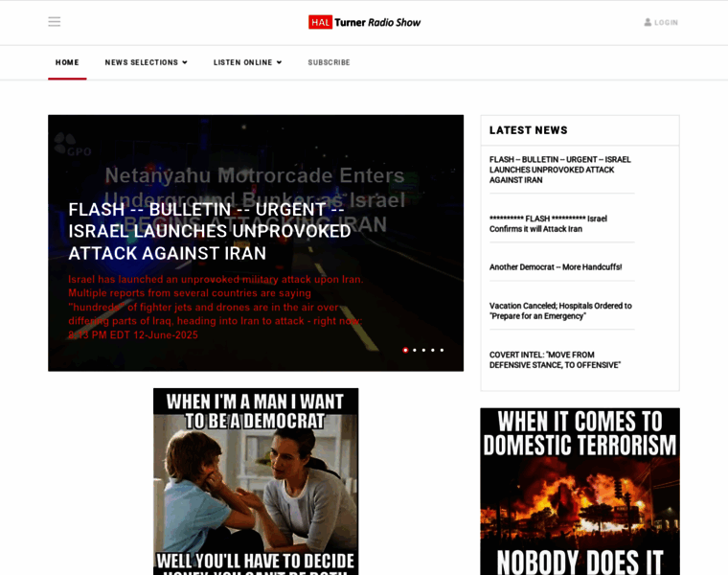Open the hamburger menu icon
Image resolution: width=728 pixels, height=575 pixels.
(x=55, y=22)
